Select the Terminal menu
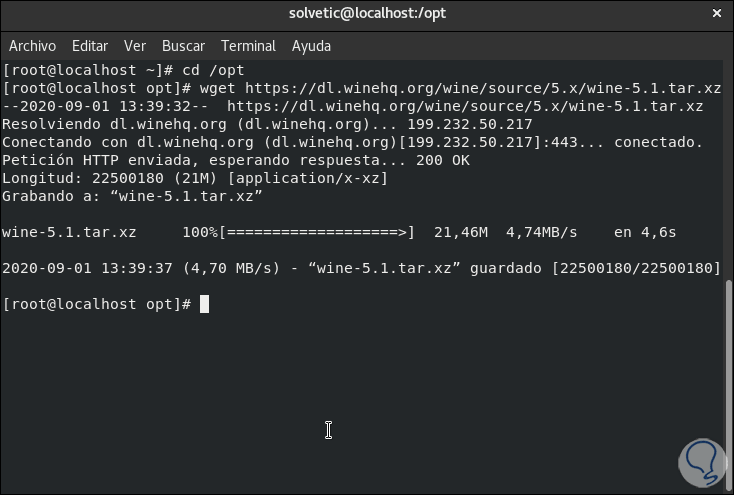The width and height of the screenshot is (734, 495). click(248, 46)
